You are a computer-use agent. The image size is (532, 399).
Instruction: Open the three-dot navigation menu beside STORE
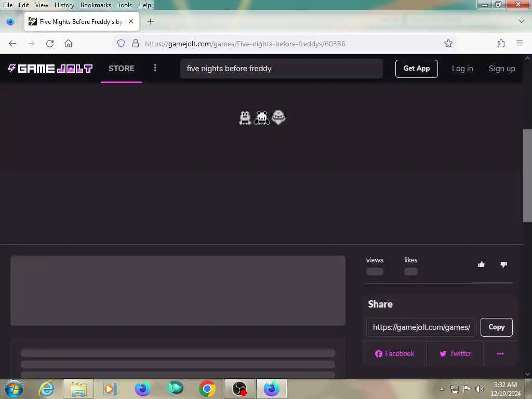pos(155,68)
